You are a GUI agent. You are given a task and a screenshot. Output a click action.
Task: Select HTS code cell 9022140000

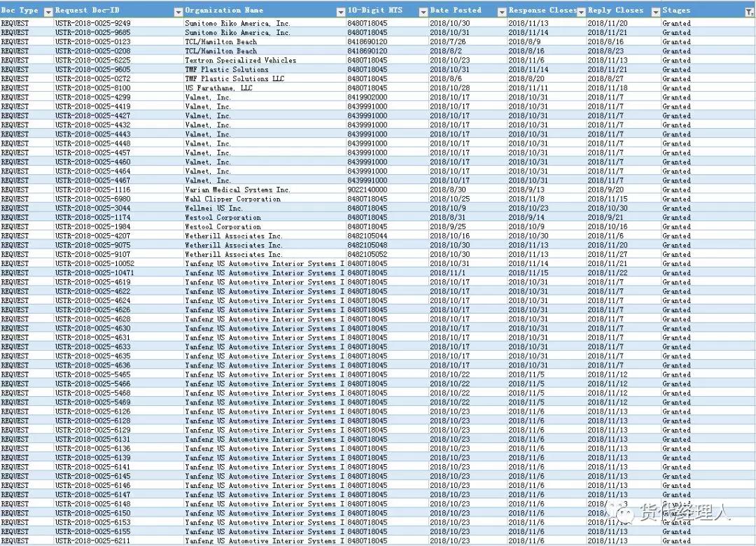click(x=387, y=190)
